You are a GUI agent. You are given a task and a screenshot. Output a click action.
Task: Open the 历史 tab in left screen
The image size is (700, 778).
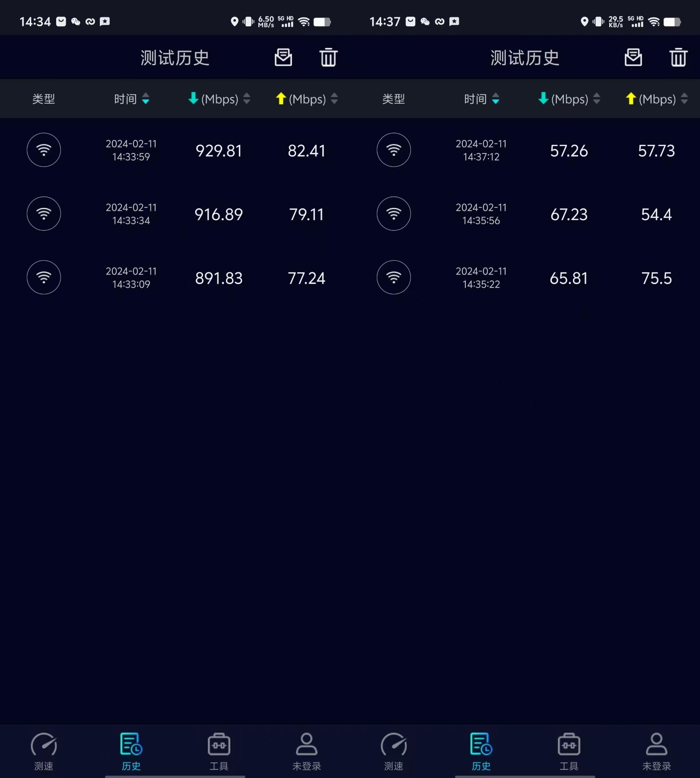pyautogui.click(x=131, y=752)
